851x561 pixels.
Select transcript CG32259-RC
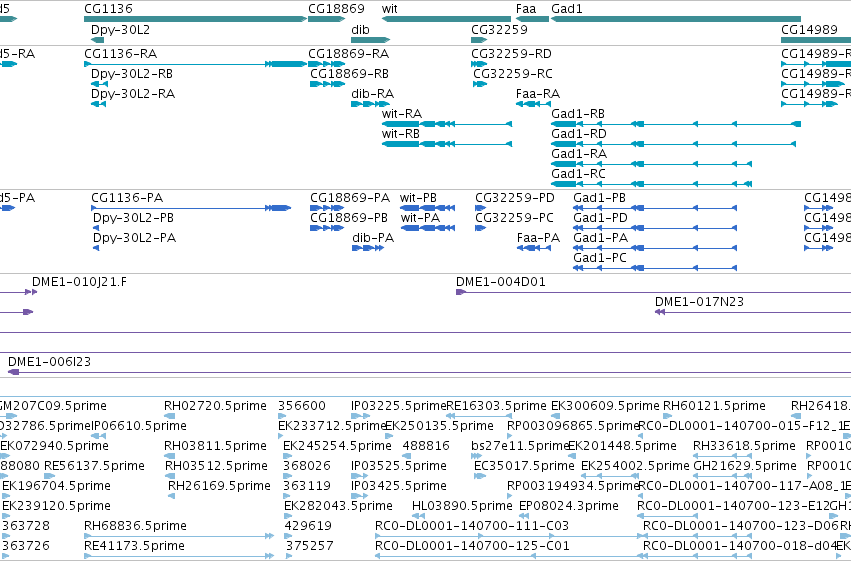[513, 74]
